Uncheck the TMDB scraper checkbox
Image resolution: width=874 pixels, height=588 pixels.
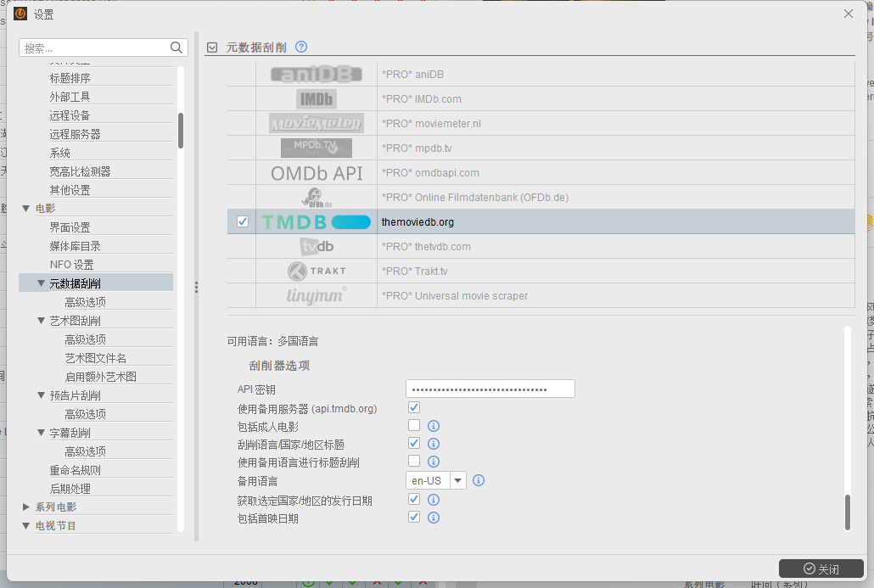[243, 221]
